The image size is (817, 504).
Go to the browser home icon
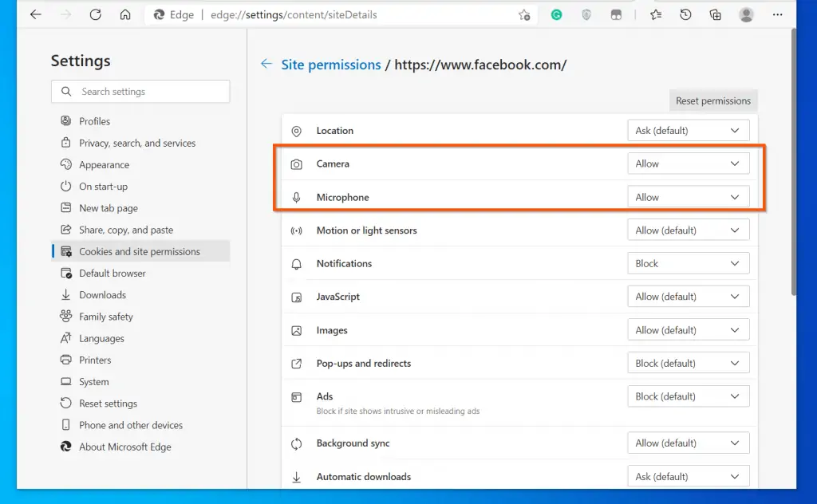click(125, 14)
